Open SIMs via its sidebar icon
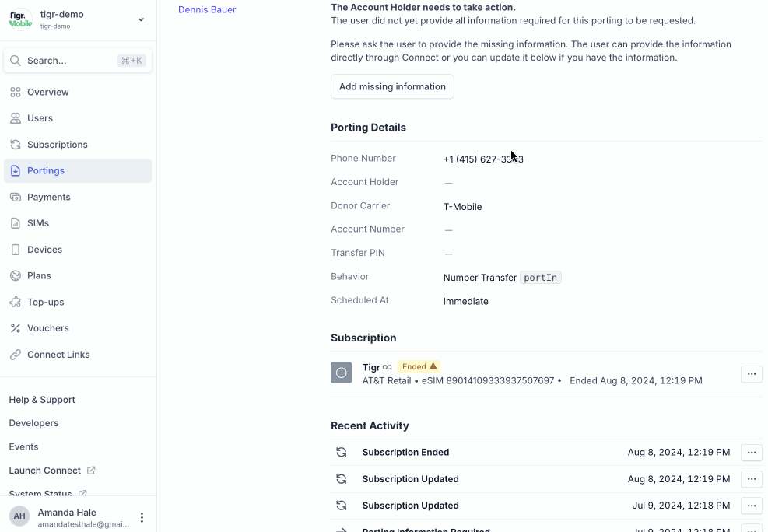The width and height of the screenshot is (768, 532). [14, 223]
